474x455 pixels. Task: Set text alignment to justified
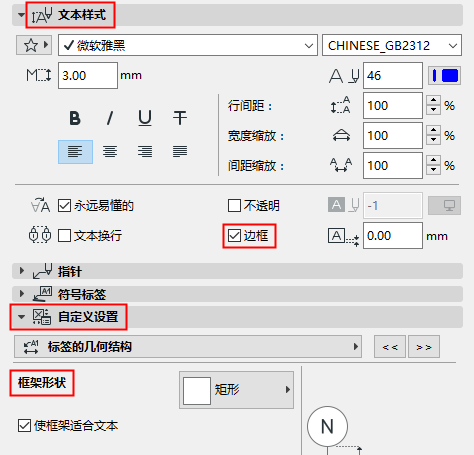180,152
